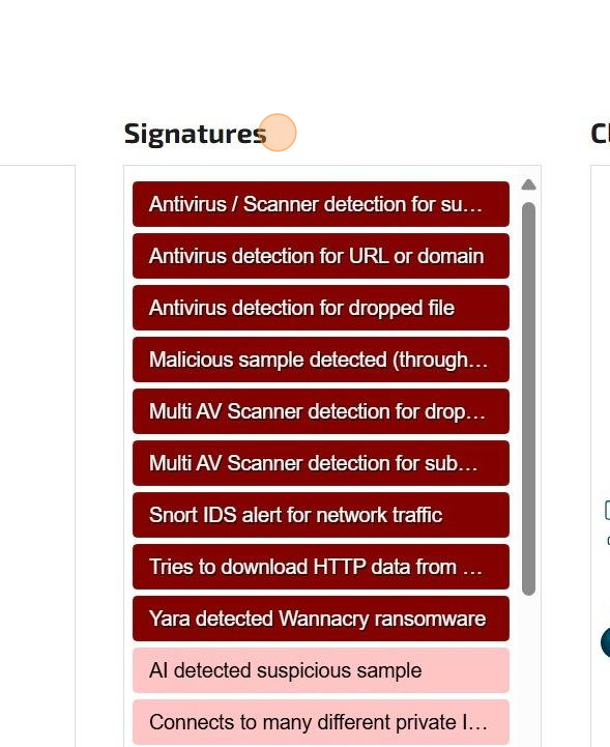Click the empty scrollbar track below the thumb
This screenshot has width=610, height=747.
point(529,670)
